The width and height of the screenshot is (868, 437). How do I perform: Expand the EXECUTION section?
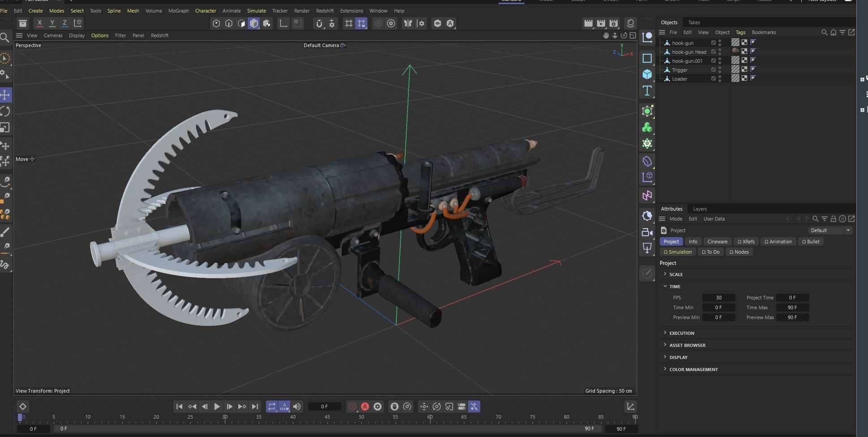[x=665, y=333]
